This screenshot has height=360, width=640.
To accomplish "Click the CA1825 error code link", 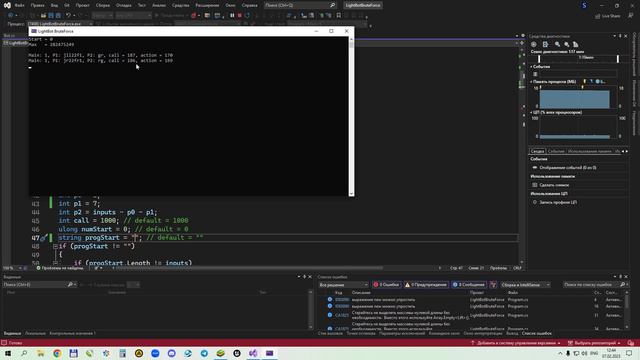I will (x=342, y=315).
